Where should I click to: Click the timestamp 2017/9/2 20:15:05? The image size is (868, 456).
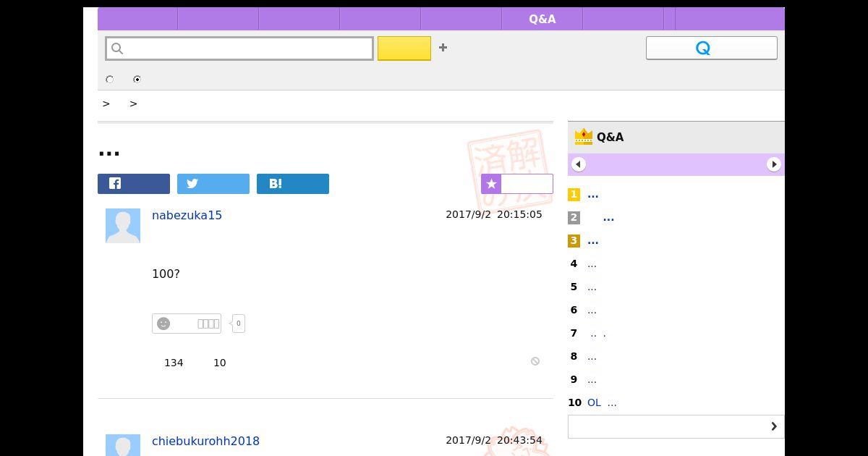[494, 214]
